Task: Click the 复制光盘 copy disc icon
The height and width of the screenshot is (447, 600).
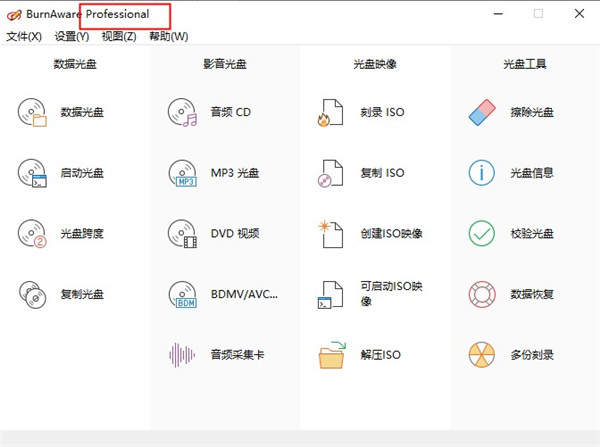Action: tap(33, 294)
